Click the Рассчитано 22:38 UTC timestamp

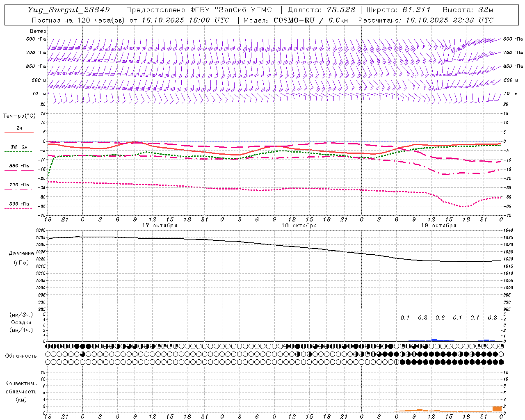pos(426,20)
